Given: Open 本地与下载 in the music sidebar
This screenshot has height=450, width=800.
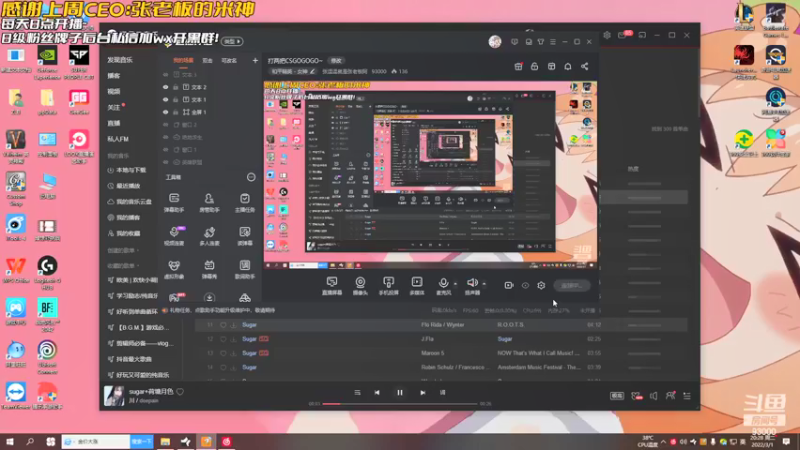Looking at the screenshot, I should [x=127, y=170].
